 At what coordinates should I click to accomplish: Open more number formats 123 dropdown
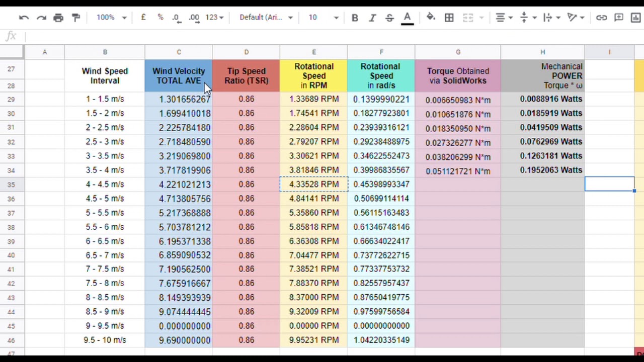pos(214,18)
